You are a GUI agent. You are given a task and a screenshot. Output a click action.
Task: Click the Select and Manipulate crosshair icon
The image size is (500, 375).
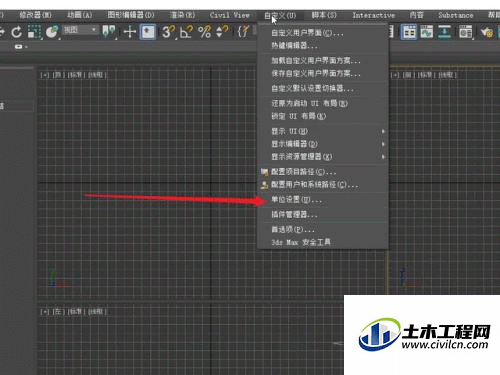130,32
